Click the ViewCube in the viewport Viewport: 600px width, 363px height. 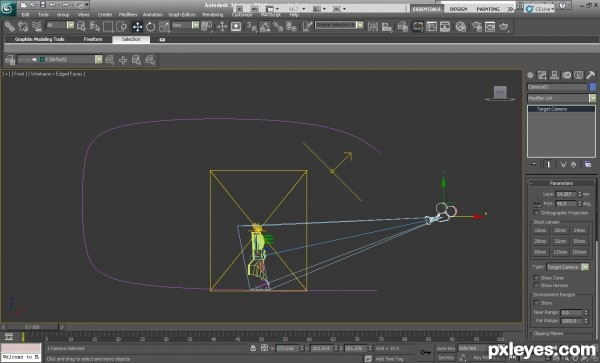click(x=500, y=93)
